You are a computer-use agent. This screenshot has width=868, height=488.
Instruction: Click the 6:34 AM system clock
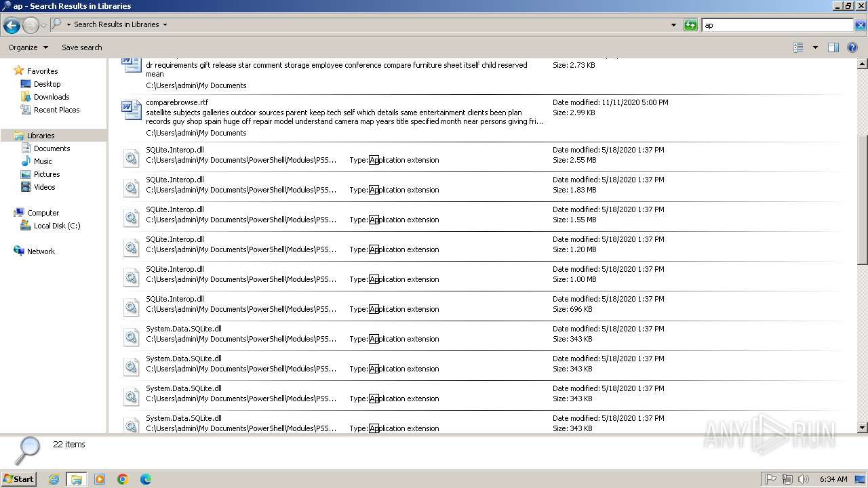click(833, 479)
